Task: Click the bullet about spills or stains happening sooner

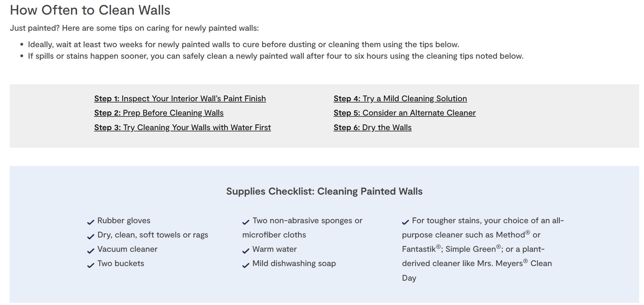Action: pyautogui.click(x=275, y=56)
